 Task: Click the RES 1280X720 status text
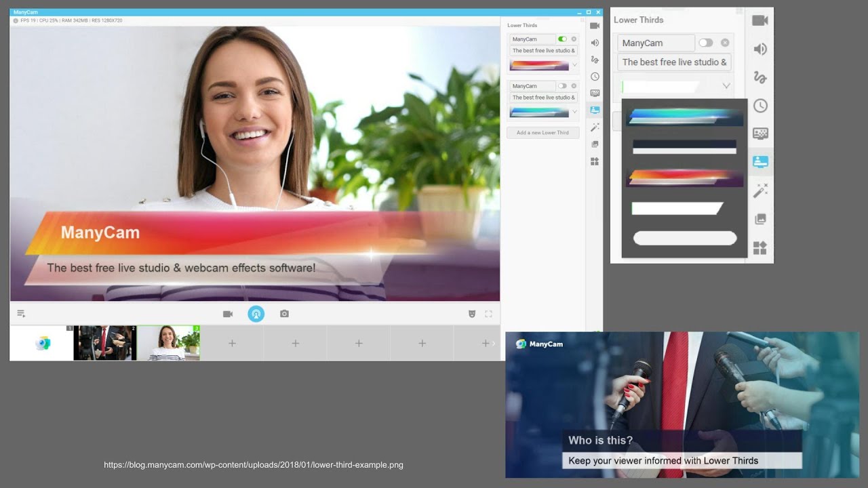pyautogui.click(x=108, y=21)
